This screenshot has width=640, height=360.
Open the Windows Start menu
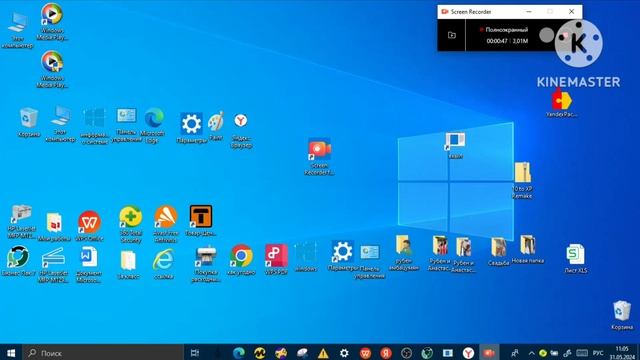point(11,353)
